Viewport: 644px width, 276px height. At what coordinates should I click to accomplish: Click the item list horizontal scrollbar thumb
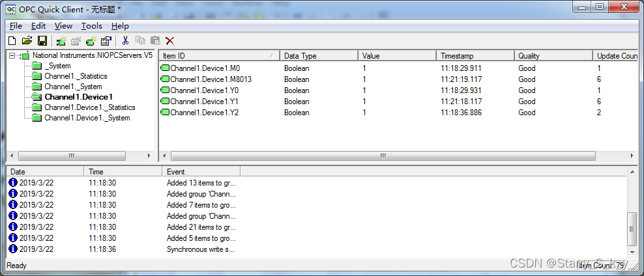click(383, 156)
